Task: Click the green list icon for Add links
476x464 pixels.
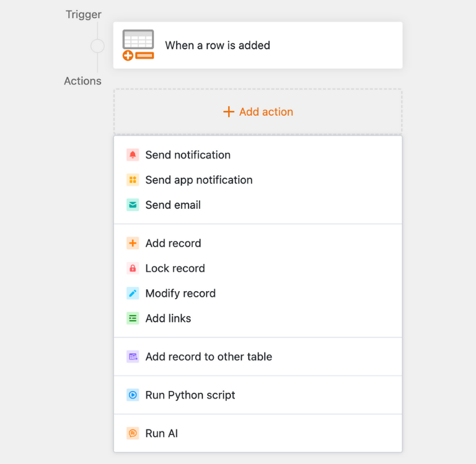Action: pyautogui.click(x=133, y=318)
